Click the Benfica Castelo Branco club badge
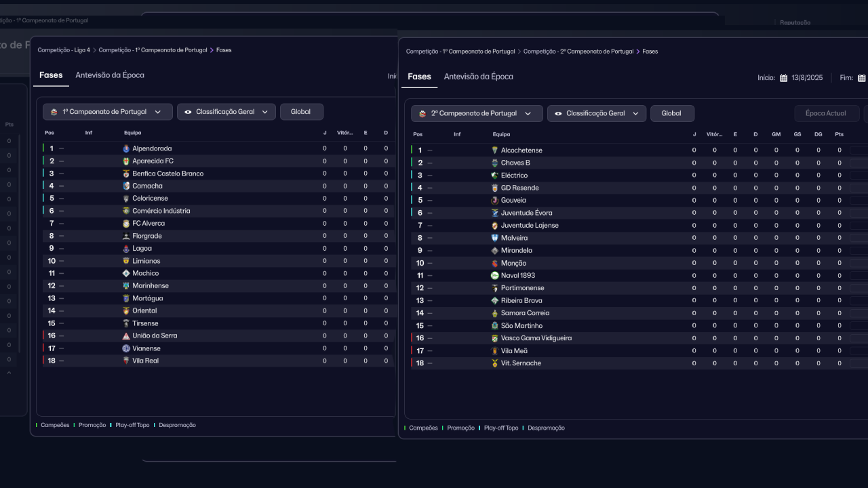Screen dimensions: 868x488 tap(126, 174)
